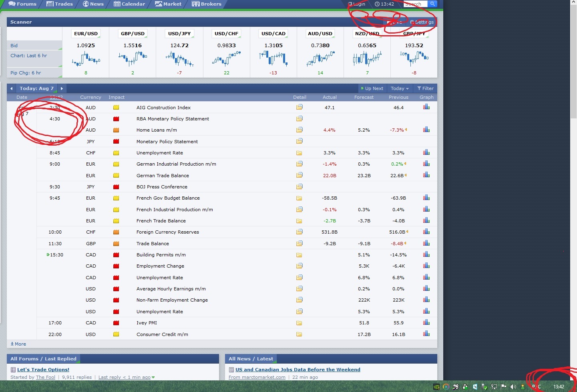Open USD/CAD pair selector in Scanner
Viewport: 577px width, 392px height.
point(273,34)
